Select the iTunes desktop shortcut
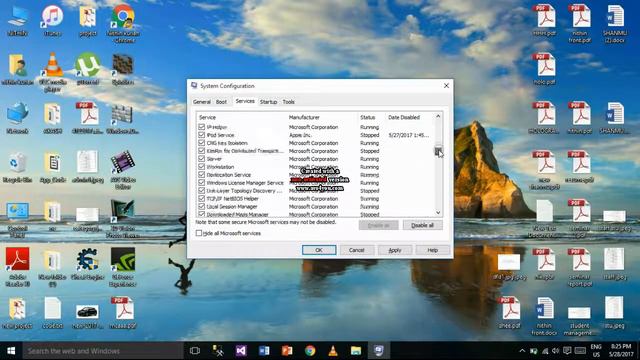Image resolution: width=640 pixels, height=360 pixels. point(52,21)
